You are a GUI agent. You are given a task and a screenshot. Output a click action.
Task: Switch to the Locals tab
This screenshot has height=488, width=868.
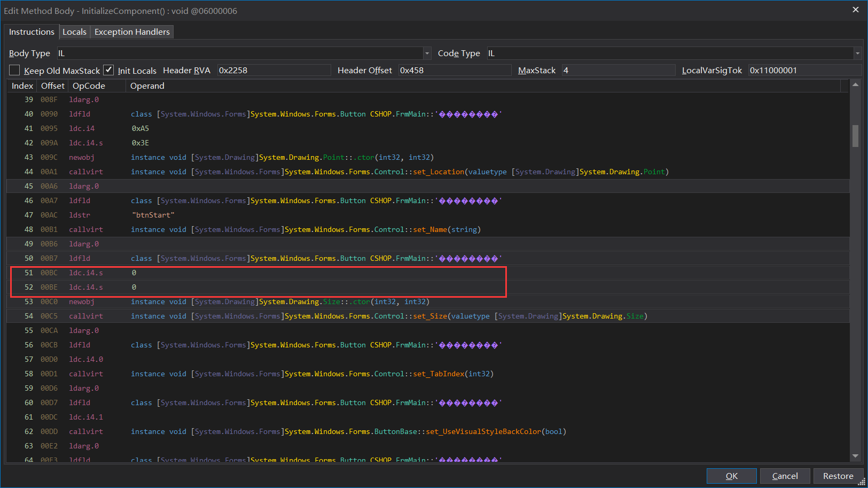(x=74, y=32)
